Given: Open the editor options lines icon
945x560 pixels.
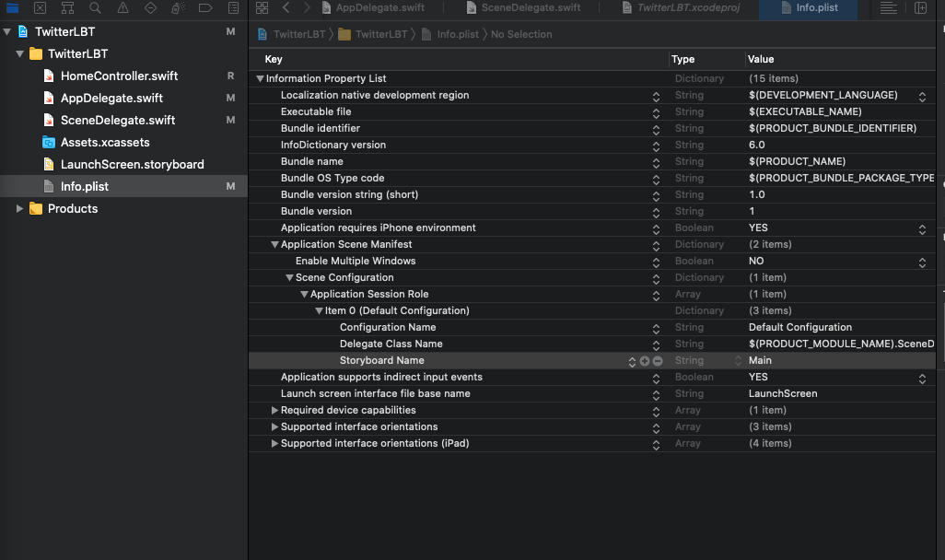Looking at the screenshot, I should (888, 8).
